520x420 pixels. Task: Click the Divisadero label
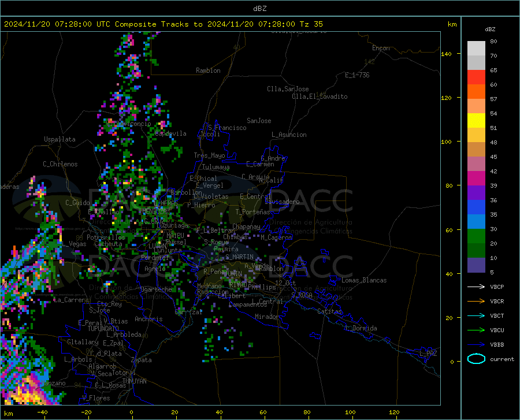click(x=282, y=202)
